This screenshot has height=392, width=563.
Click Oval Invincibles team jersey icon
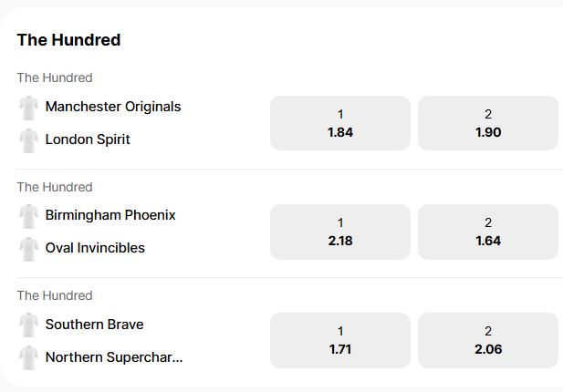point(27,249)
